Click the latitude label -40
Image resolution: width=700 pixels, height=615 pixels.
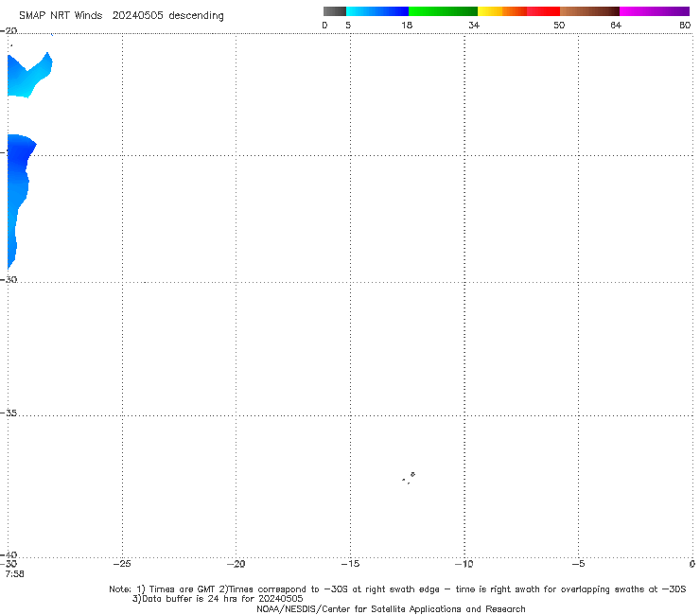tap(9, 554)
